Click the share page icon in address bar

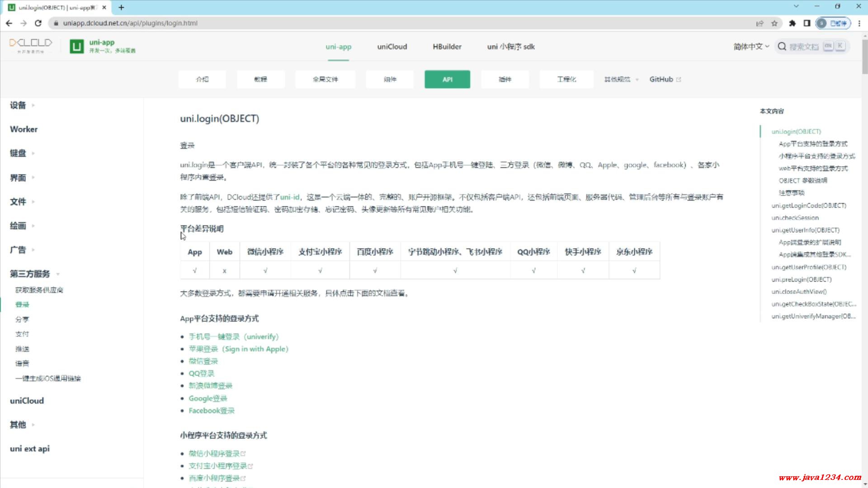coord(760,23)
